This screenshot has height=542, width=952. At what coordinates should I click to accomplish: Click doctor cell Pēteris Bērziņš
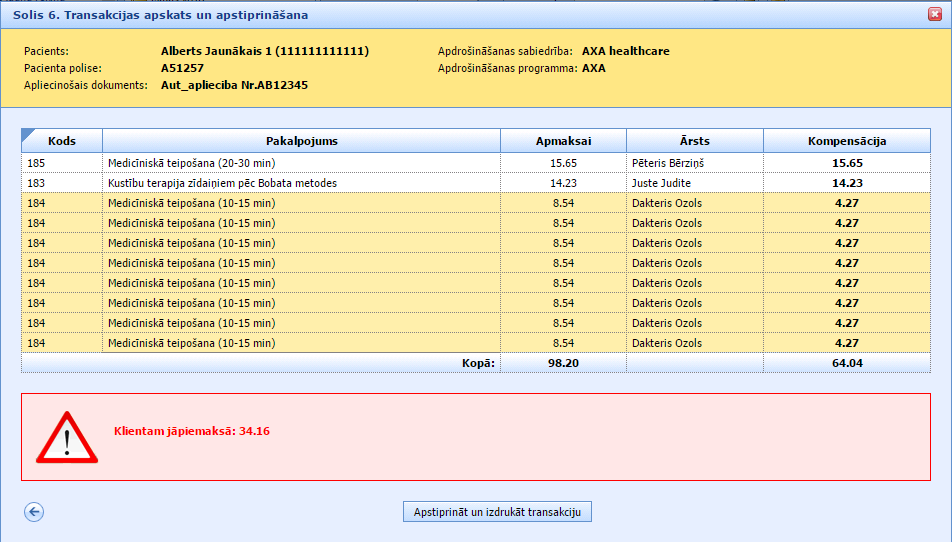pos(675,163)
